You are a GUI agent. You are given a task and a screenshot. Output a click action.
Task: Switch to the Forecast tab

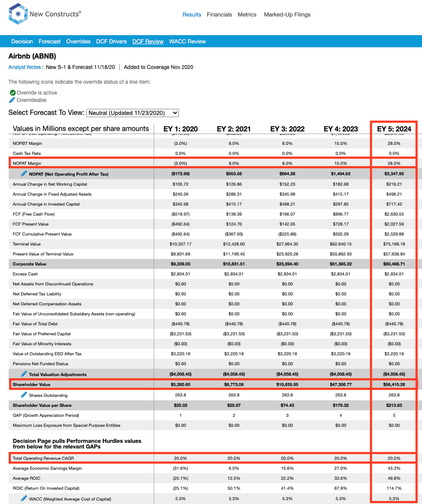tap(49, 42)
